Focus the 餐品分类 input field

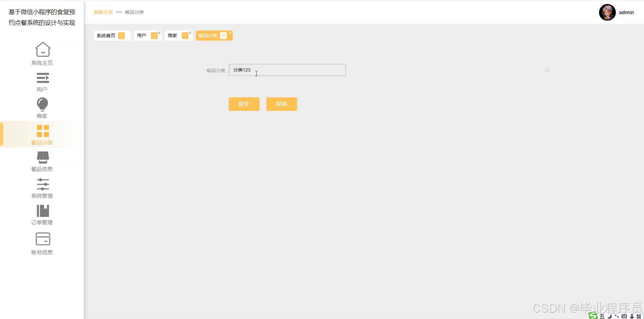pos(287,70)
